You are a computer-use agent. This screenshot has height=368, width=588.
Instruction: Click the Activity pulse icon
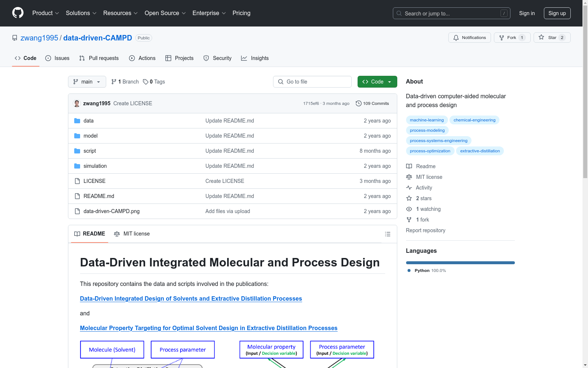point(409,188)
